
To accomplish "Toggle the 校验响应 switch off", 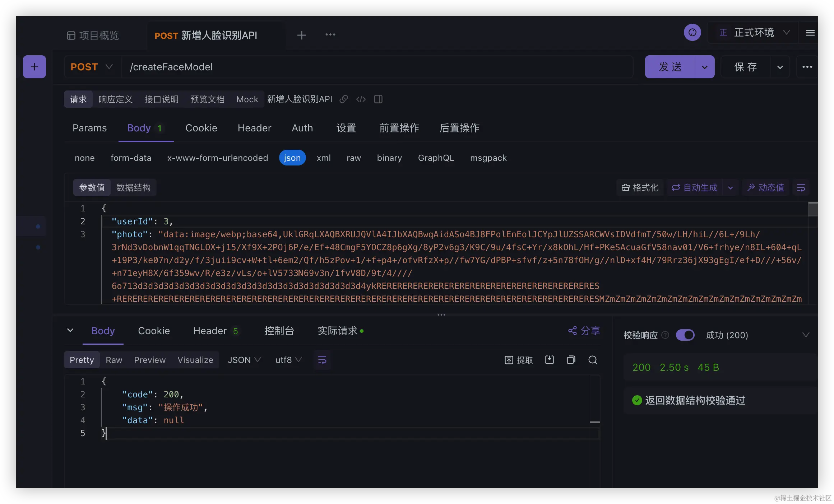I will tap(685, 335).
